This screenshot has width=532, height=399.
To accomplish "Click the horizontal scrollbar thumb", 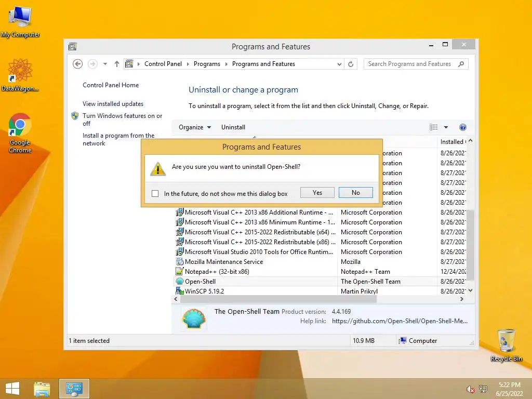I will point(278,299).
